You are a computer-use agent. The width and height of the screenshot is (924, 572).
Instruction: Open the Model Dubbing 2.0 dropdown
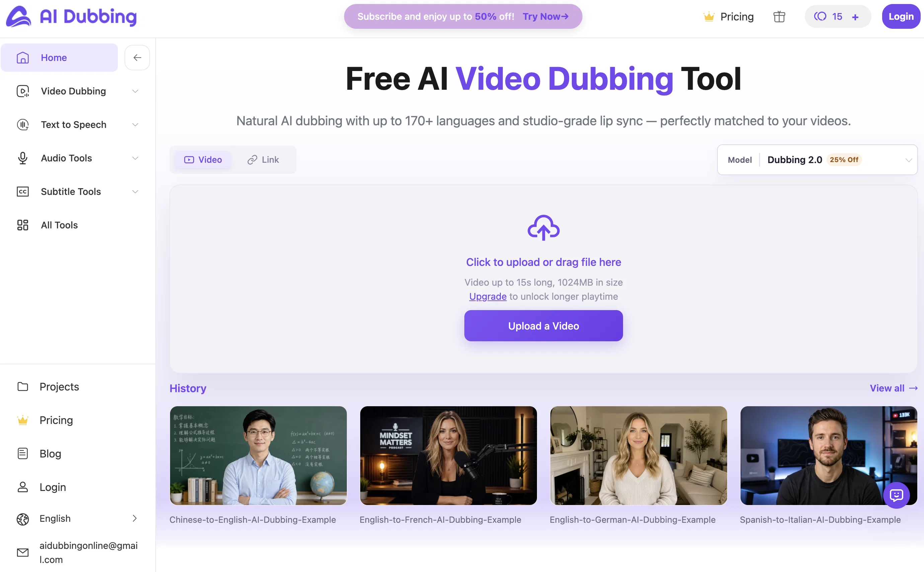coord(817,160)
